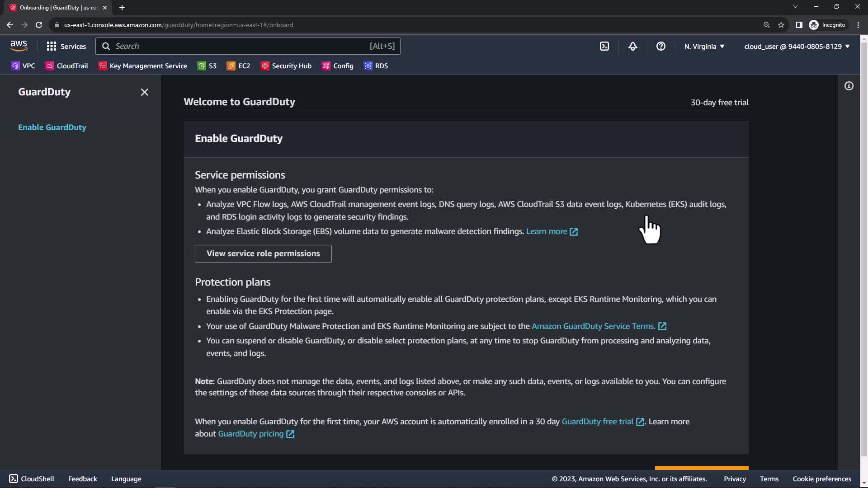This screenshot has width=868, height=488.
Task: Click the AWS logo home icon
Action: click(x=19, y=46)
